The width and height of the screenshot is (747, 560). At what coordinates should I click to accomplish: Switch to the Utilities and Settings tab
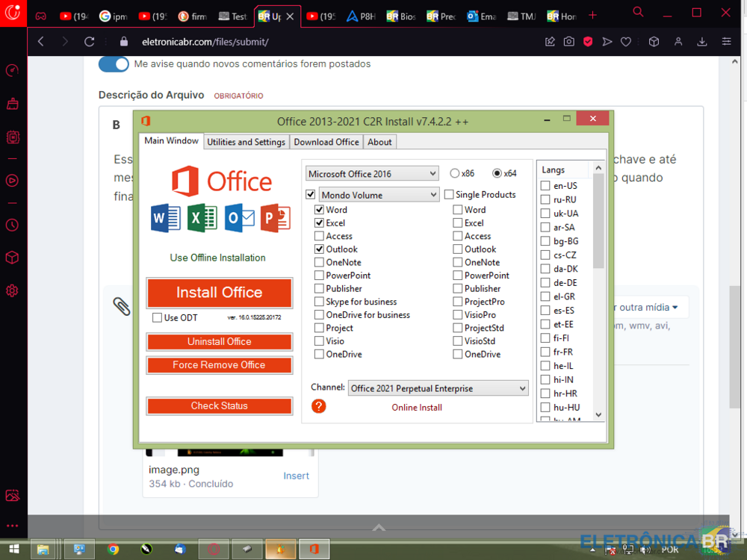tap(246, 142)
